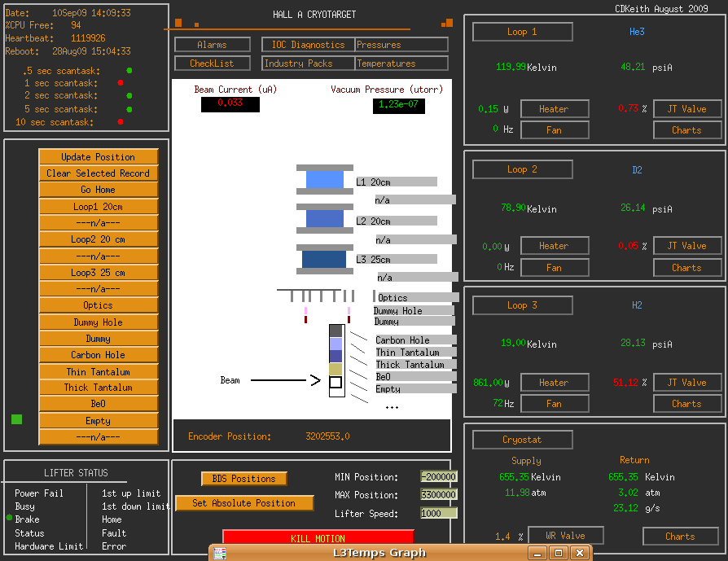This screenshot has height=561, width=728.
Task: Move target to Loop1 20cm
Action: [x=99, y=207]
